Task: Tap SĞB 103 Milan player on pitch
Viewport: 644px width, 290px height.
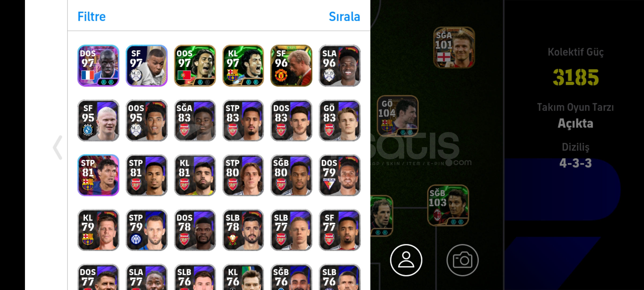Action: pos(448,205)
